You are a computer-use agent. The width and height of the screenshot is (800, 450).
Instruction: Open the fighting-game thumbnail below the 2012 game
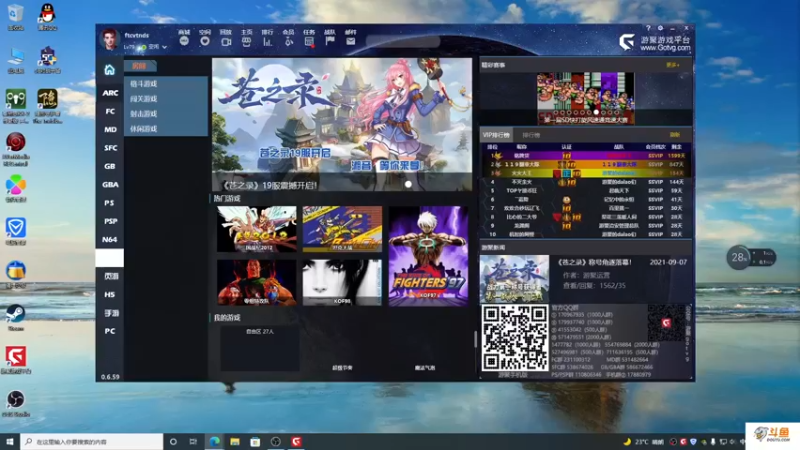[x=257, y=282]
